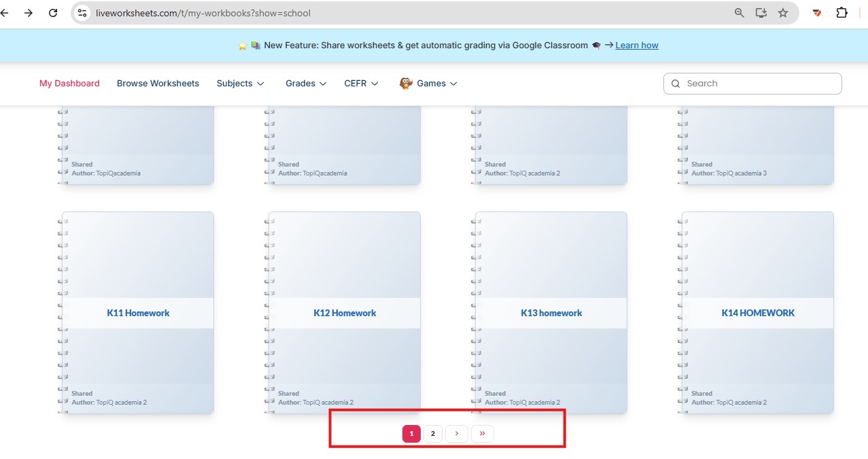Open the browser extensions puzzle icon
868x459 pixels.
tap(841, 13)
